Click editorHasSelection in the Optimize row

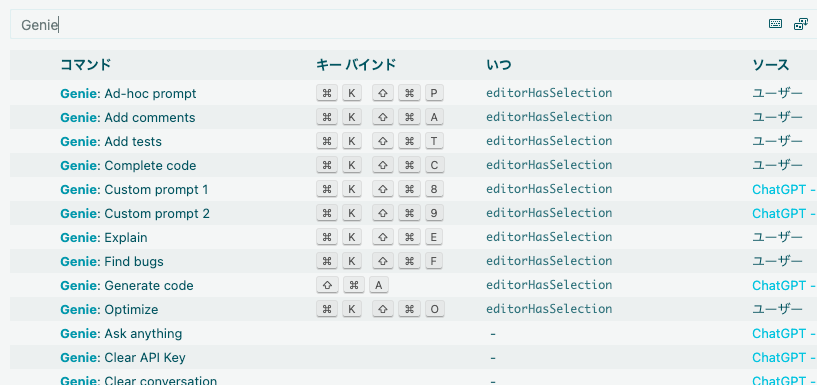pyautogui.click(x=549, y=309)
